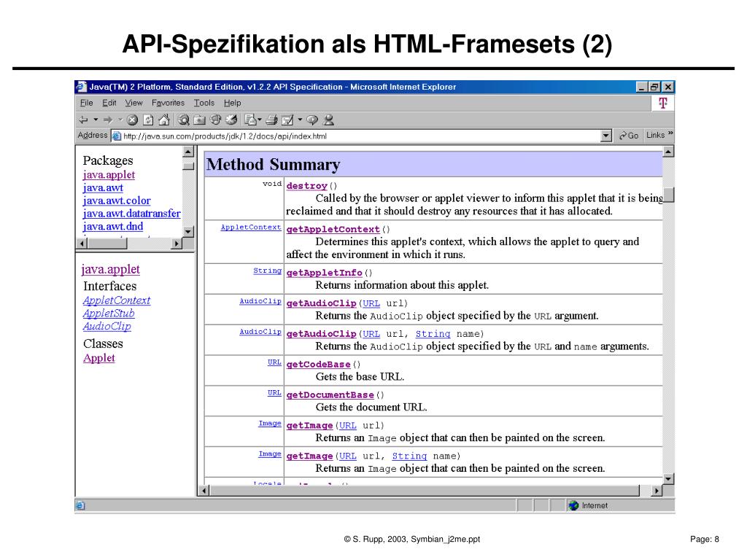
Task: Click the IE title bar icon
Action: (82, 87)
